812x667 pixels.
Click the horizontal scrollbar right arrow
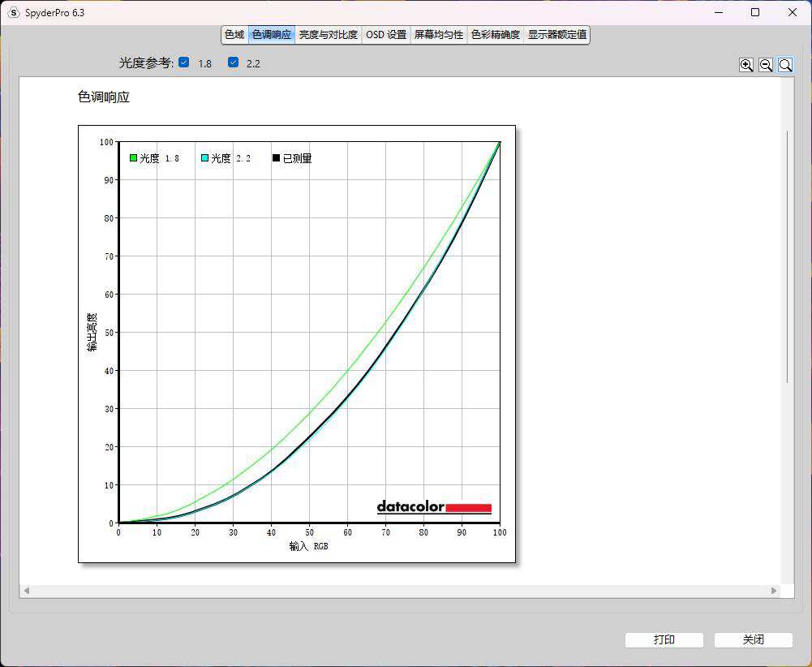coord(774,591)
